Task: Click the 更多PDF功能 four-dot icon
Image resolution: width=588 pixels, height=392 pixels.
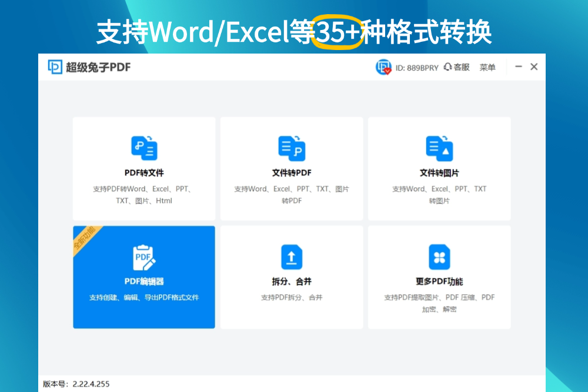Action: click(x=439, y=257)
